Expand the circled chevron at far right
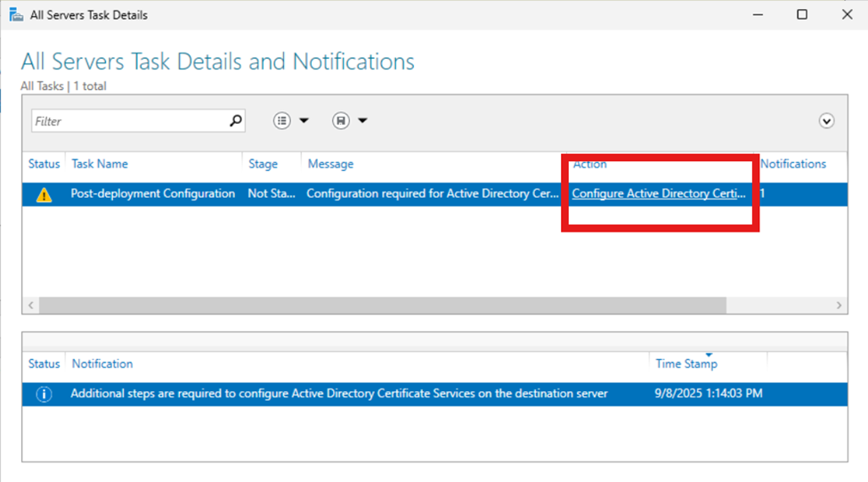Screen dimensions: 868x482 point(826,121)
